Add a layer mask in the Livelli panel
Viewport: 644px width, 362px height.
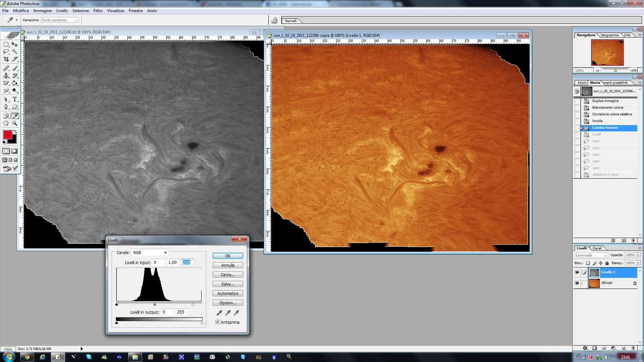click(x=594, y=348)
